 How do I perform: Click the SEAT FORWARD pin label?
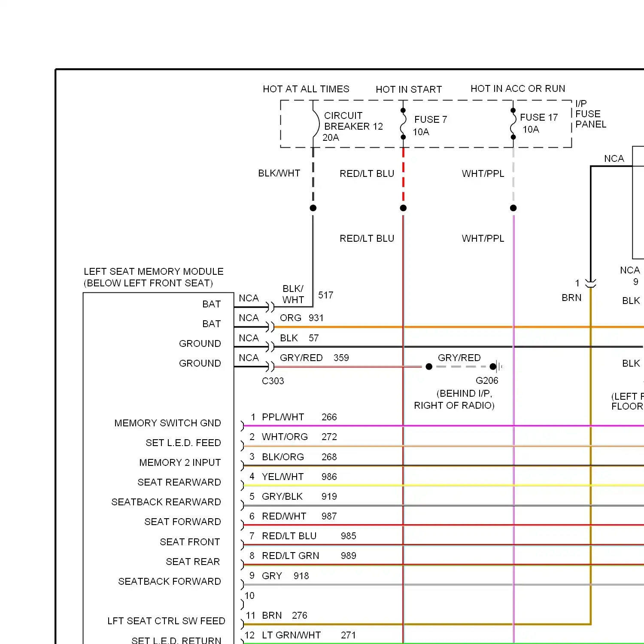[182, 522]
